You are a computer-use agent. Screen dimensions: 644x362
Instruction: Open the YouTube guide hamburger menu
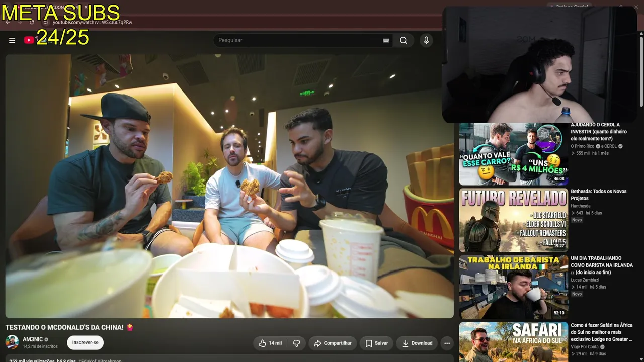12,40
